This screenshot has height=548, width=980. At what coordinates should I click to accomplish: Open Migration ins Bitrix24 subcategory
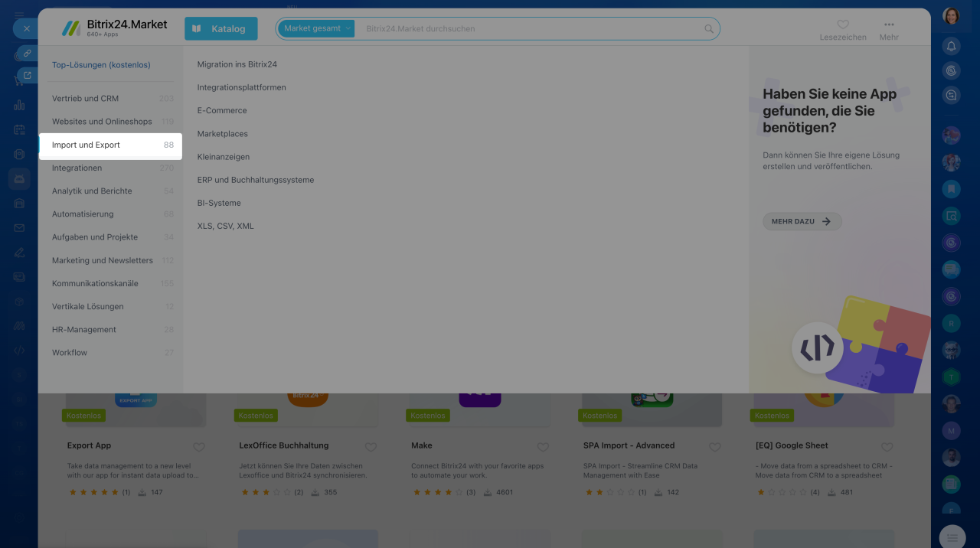[237, 64]
